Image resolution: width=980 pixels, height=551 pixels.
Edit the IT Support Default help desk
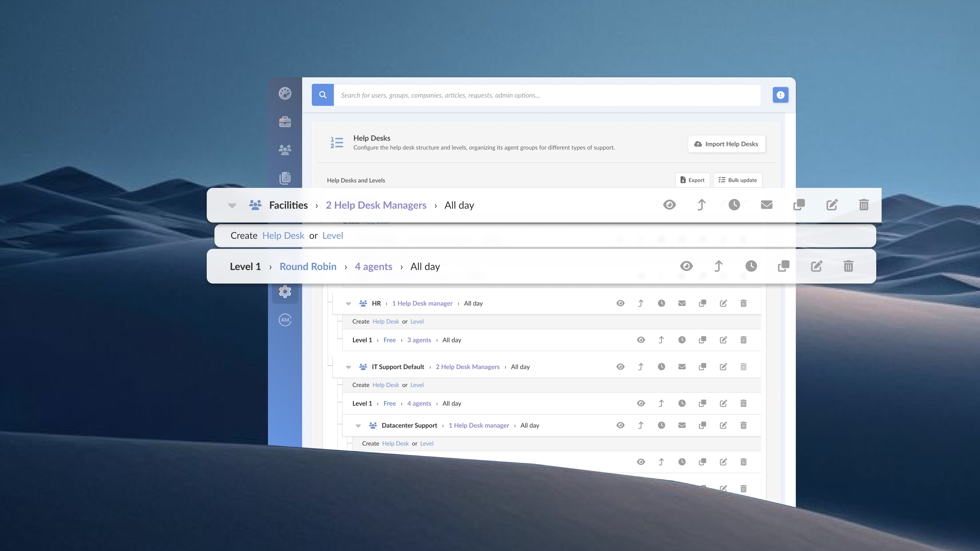(723, 367)
